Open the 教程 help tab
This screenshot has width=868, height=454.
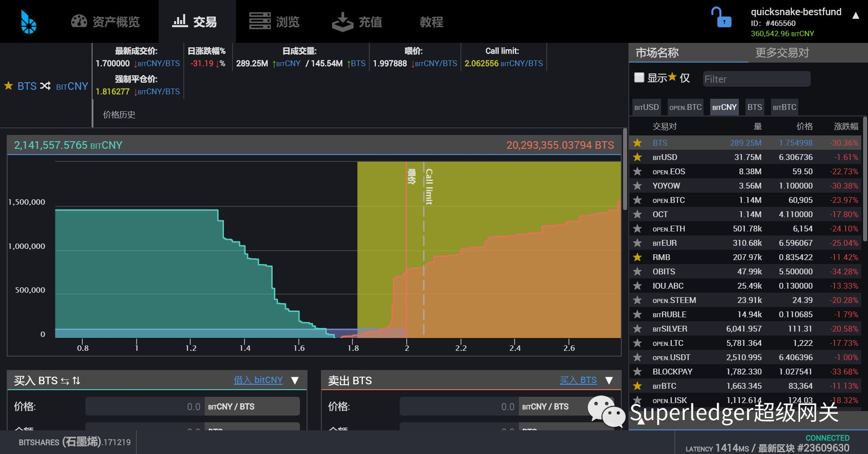pyautogui.click(x=431, y=21)
